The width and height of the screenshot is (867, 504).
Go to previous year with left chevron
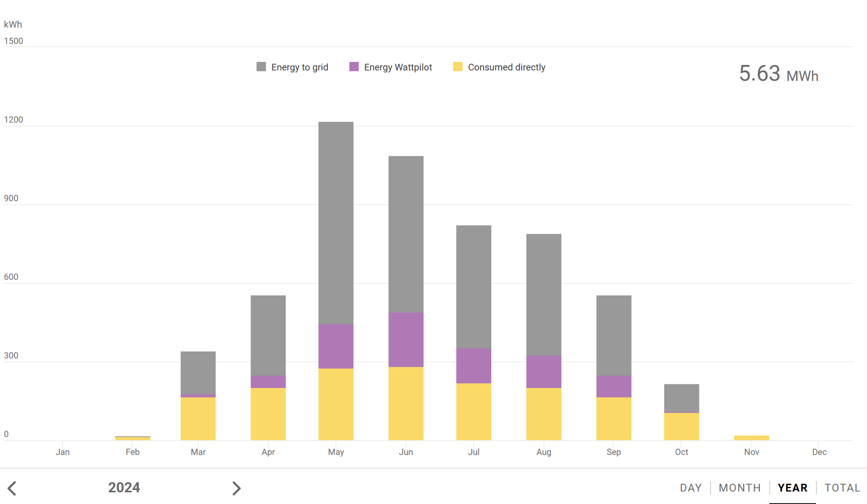point(12,488)
